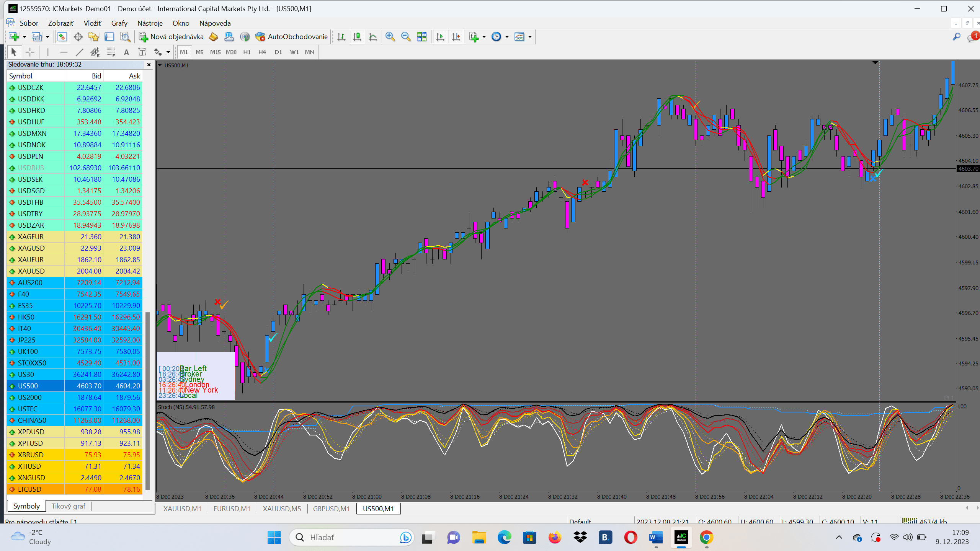Viewport: 980px width, 551px height.
Task: Toggle the Terminal panel
Action: (109, 37)
